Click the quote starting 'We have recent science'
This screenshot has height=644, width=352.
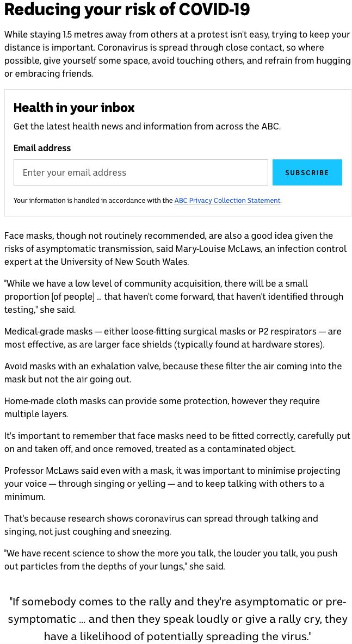point(170,560)
